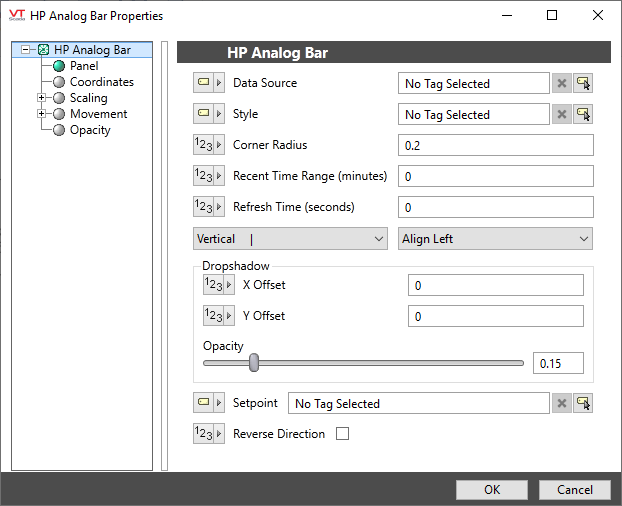Select Coordinates in the tree
The image size is (622, 506).
pyautogui.click(x=101, y=82)
